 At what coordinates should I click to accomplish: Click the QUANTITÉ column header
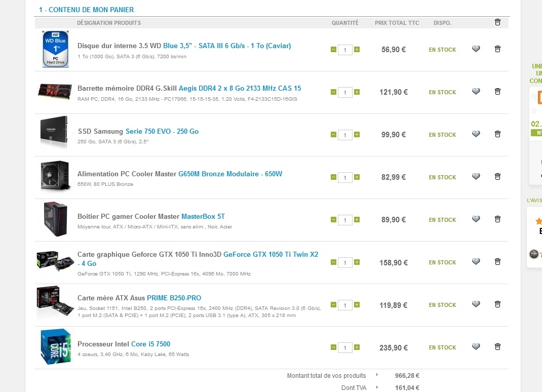345,23
